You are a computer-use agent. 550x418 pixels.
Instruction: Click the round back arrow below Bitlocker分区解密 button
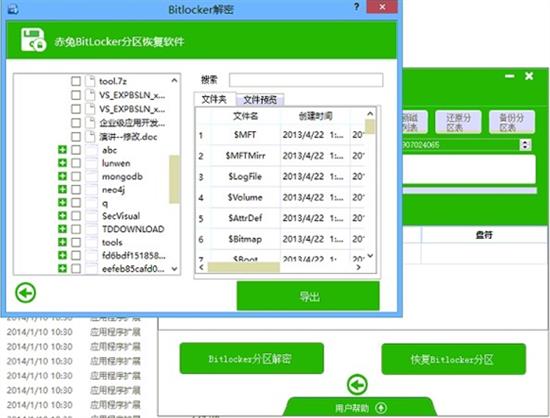click(x=357, y=385)
